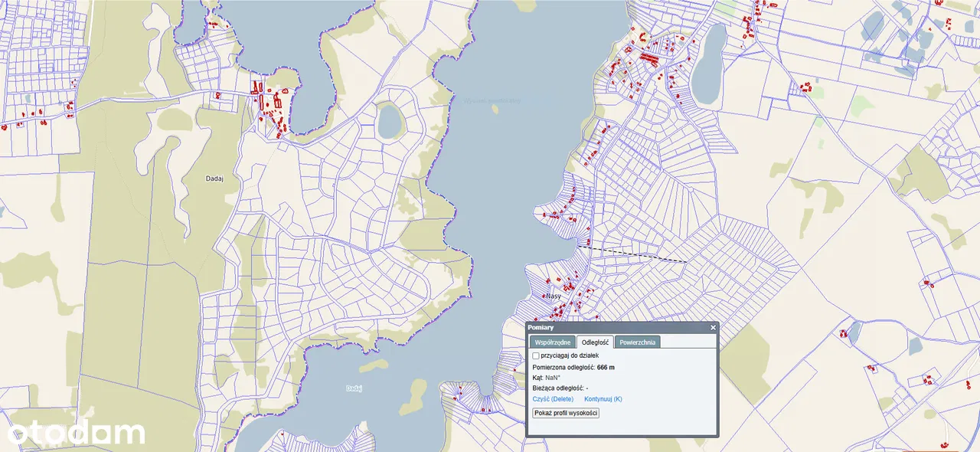Switch to the Współrzędne tab
980x452 pixels.
click(x=551, y=342)
